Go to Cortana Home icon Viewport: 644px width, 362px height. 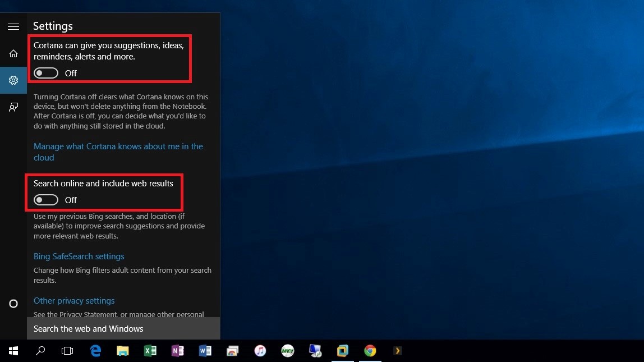click(13, 53)
